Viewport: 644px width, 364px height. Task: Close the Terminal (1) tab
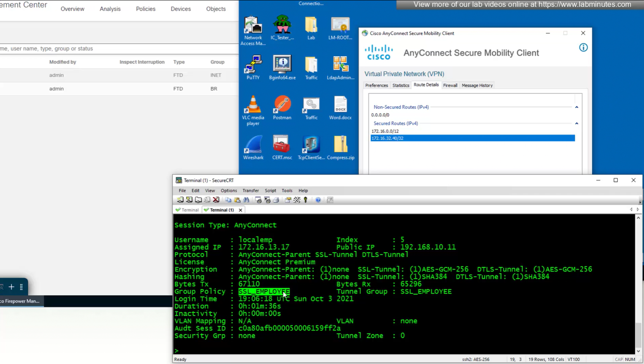[241, 210]
